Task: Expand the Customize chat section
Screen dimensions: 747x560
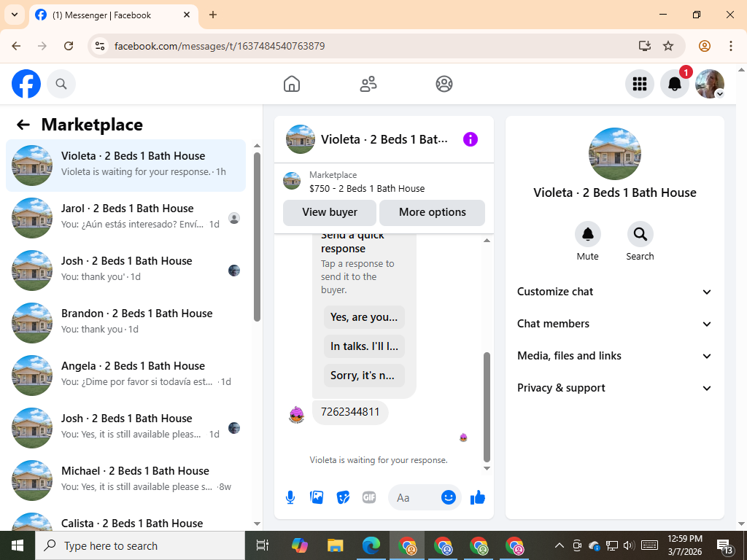Action: (x=614, y=292)
